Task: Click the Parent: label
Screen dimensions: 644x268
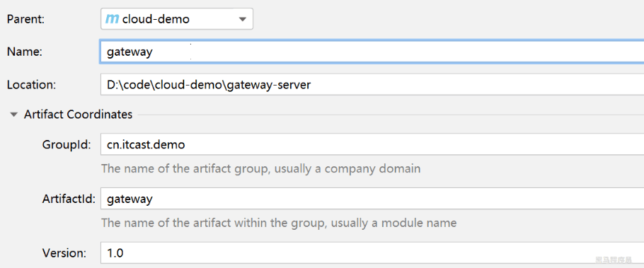Action: [x=26, y=19]
